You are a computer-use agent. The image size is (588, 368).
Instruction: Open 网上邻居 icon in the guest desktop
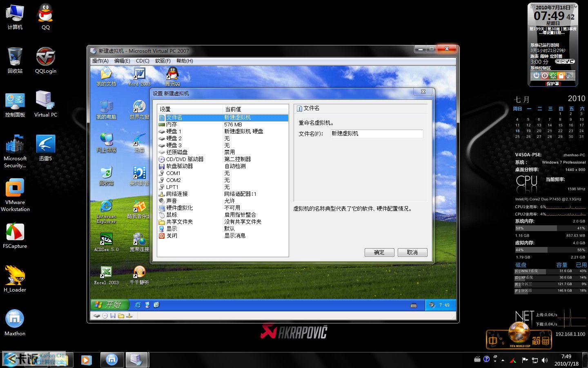point(106,143)
